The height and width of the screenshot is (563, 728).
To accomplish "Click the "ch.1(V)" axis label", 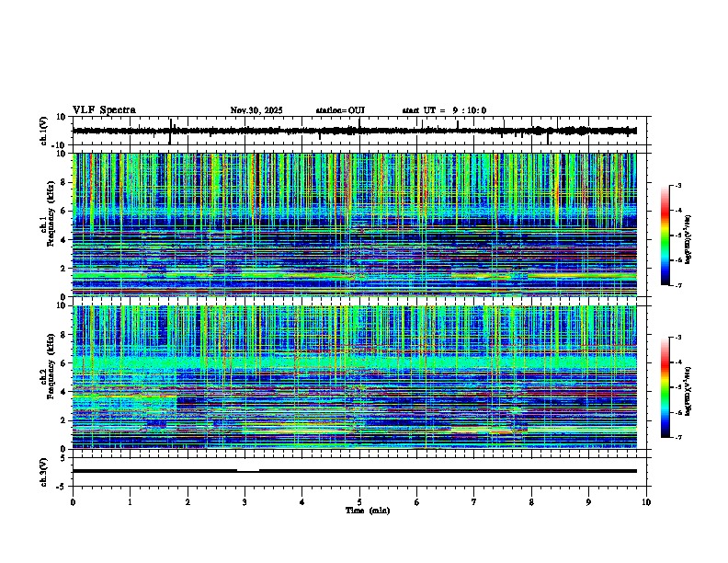I will click(44, 131).
